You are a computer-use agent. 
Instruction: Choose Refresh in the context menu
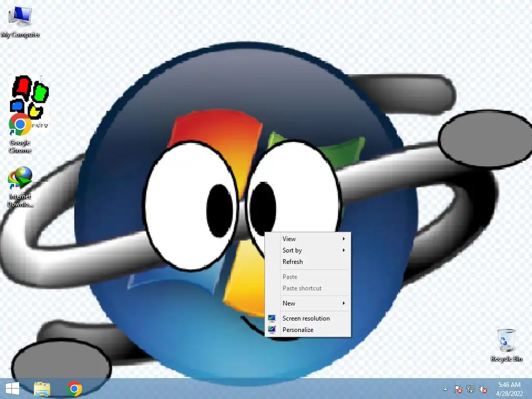[308, 262]
